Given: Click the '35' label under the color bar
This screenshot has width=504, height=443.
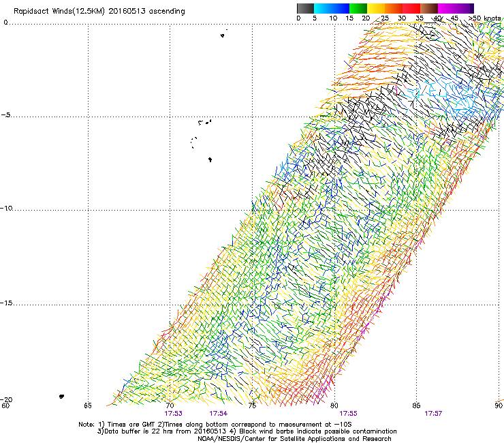Looking at the screenshot, I should tap(420, 18).
